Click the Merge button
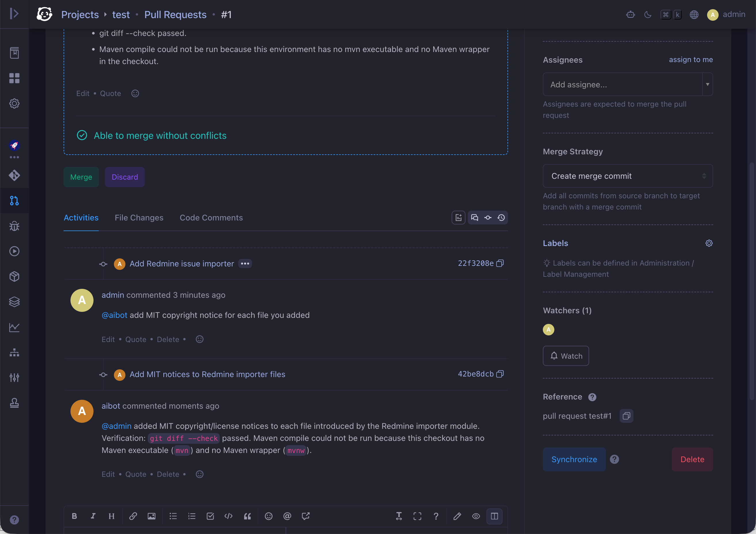The height and width of the screenshot is (534, 756). 81,177
